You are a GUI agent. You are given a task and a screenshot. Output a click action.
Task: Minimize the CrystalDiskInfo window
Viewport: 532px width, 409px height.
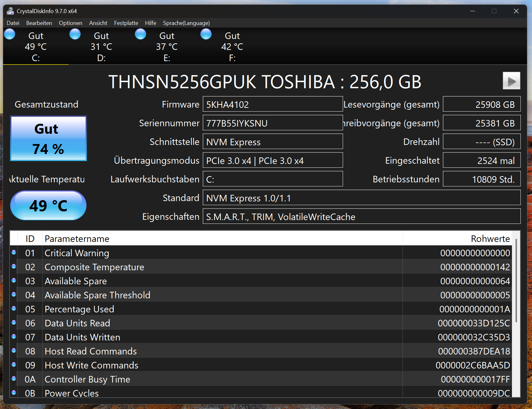pos(472,11)
